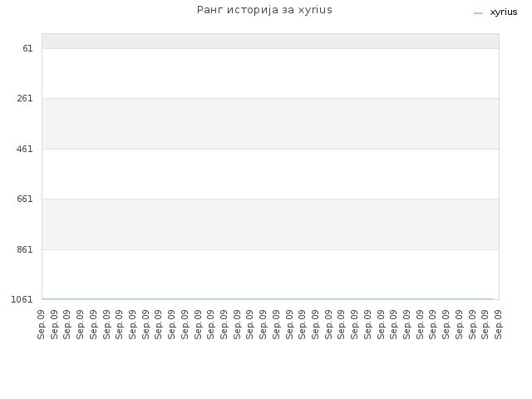This screenshot has width=532, height=399.
Task: Click the 1061 y-axis label
Action: [22, 299]
